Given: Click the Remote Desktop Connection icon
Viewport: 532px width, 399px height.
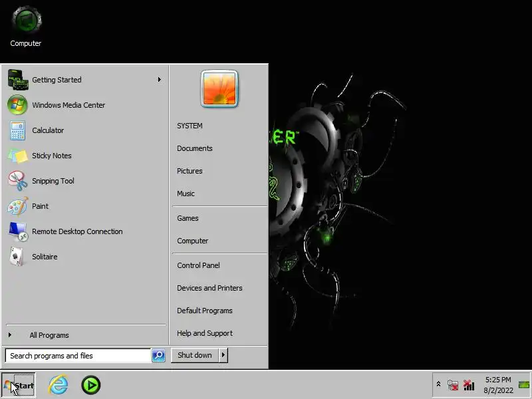Looking at the screenshot, I should pyautogui.click(x=18, y=231).
